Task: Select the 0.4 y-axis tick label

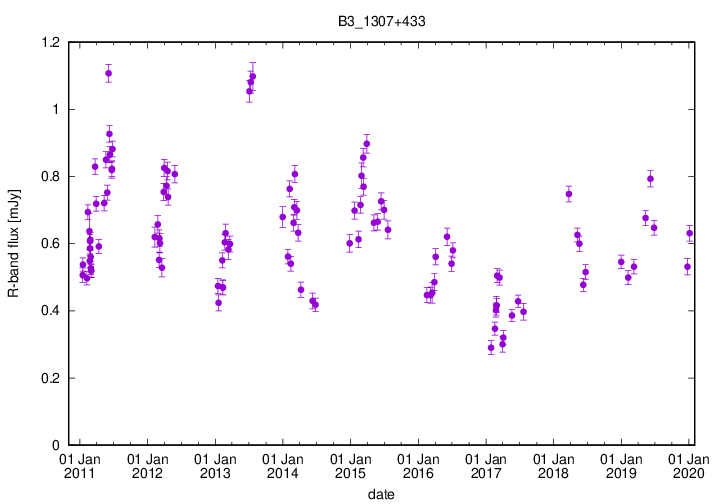Action: 48,311
